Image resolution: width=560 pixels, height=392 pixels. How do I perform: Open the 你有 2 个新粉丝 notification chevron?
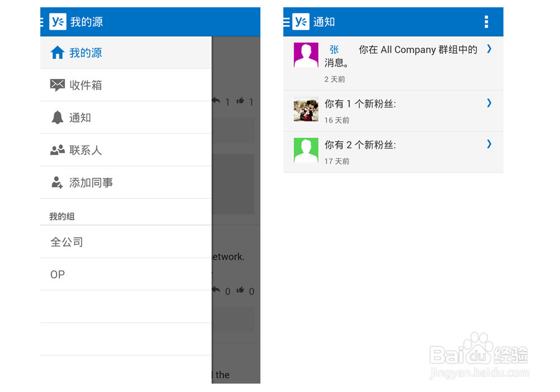pos(488,144)
